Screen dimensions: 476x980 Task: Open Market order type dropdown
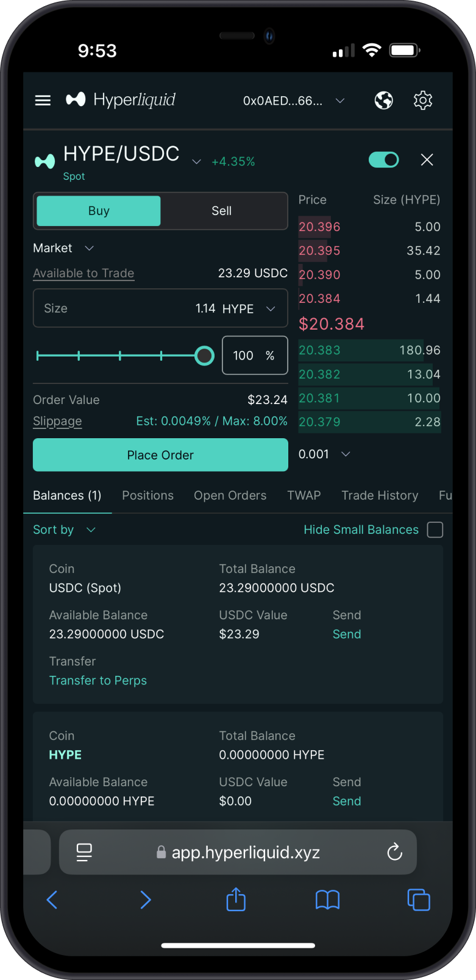(63, 248)
